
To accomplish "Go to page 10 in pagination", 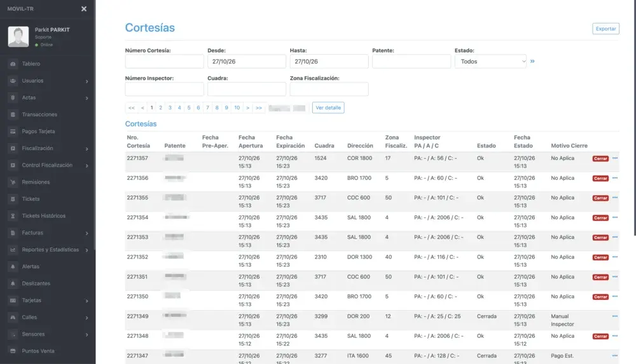I will [237, 108].
